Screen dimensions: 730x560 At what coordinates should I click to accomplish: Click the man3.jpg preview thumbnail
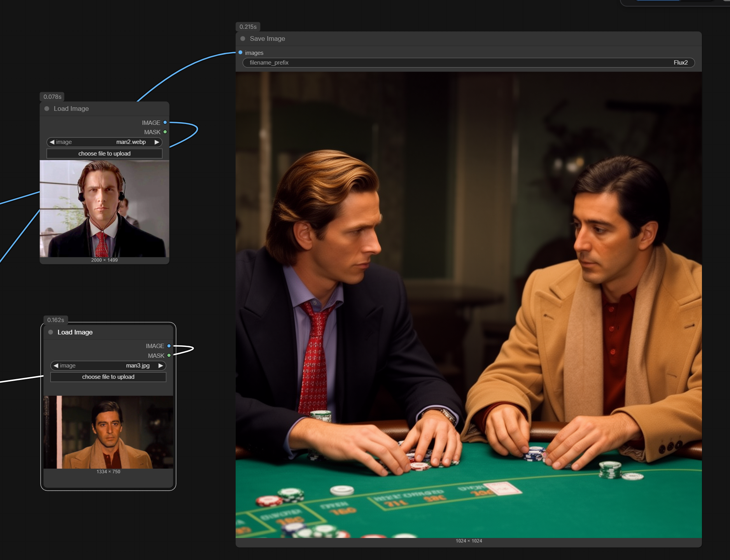coord(109,432)
